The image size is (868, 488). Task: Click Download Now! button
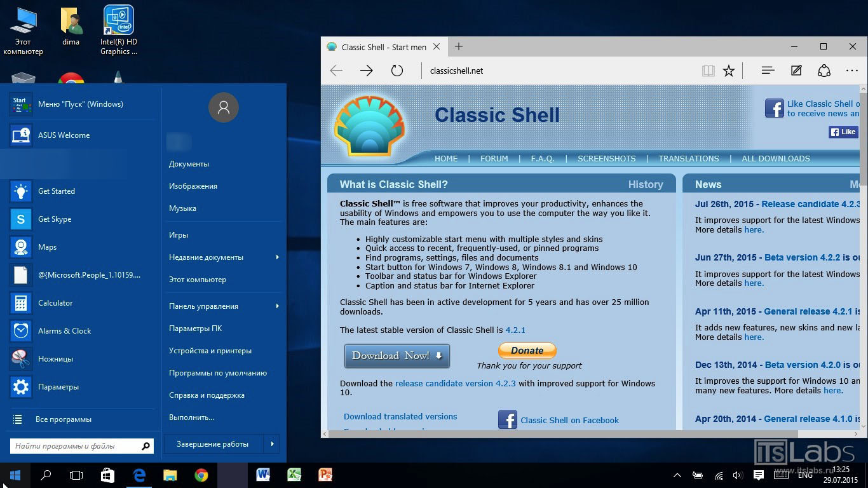pyautogui.click(x=397, y=356)
